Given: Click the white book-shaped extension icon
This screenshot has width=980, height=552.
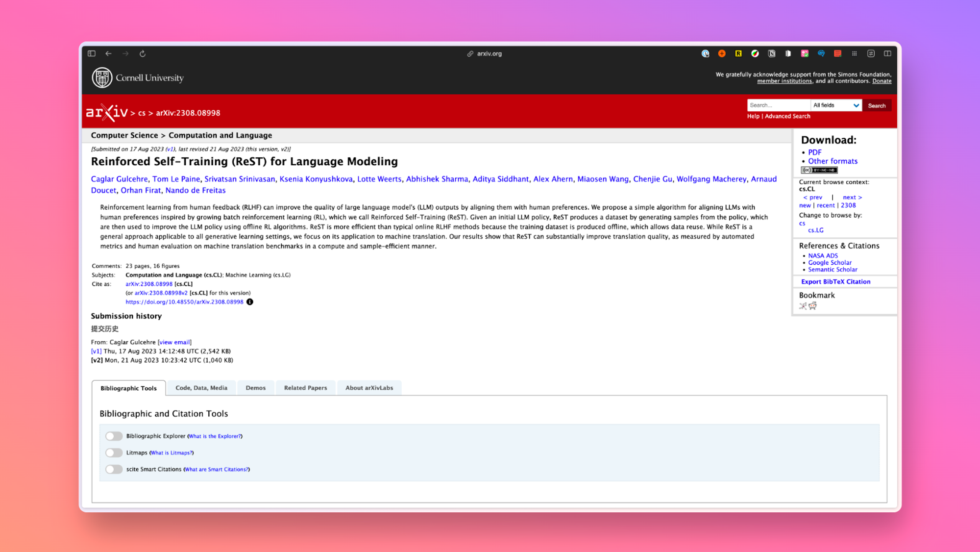Looking at the screenshot, I should coord(788,53).
